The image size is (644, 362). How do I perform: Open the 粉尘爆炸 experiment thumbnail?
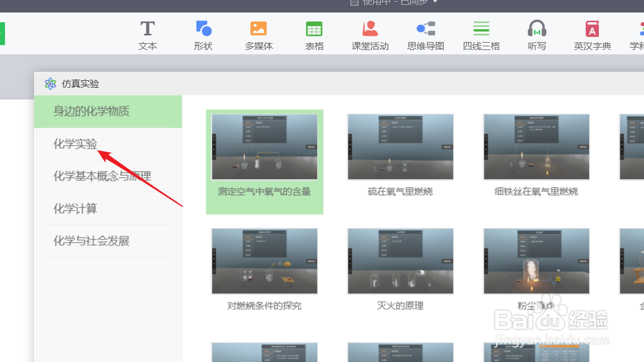click(536, 261)
